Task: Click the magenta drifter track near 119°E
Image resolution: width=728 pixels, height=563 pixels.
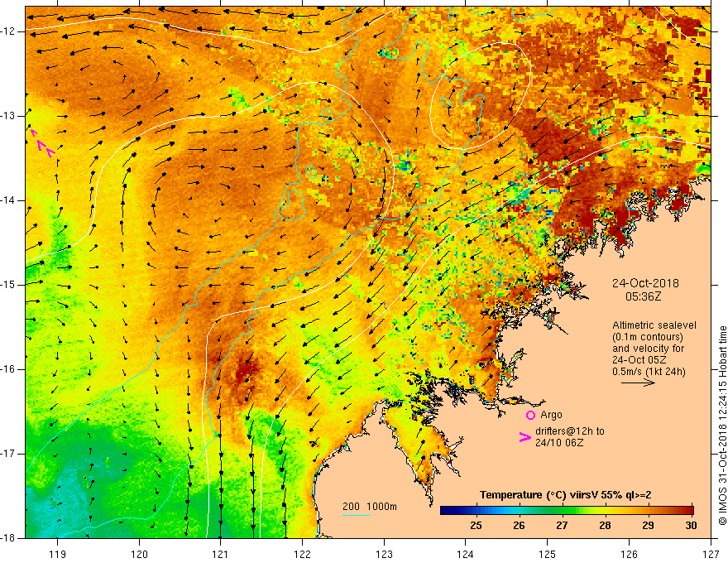Action: coord(43,143)
